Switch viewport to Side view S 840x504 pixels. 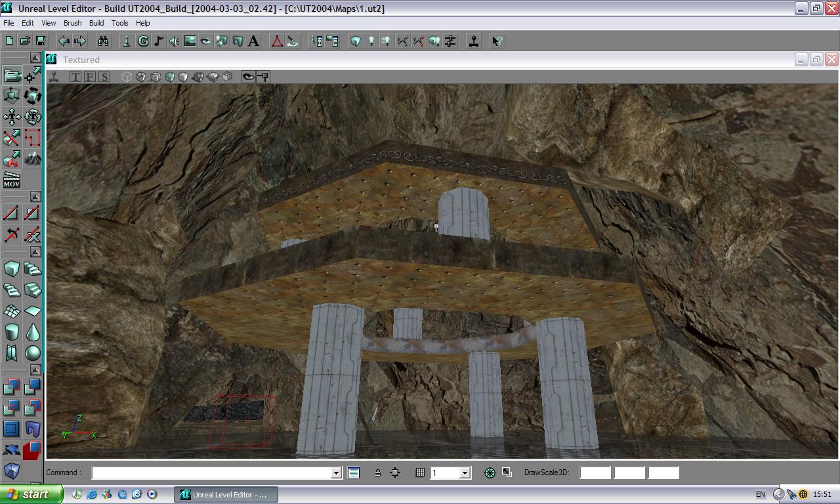(x=104, y=77)
